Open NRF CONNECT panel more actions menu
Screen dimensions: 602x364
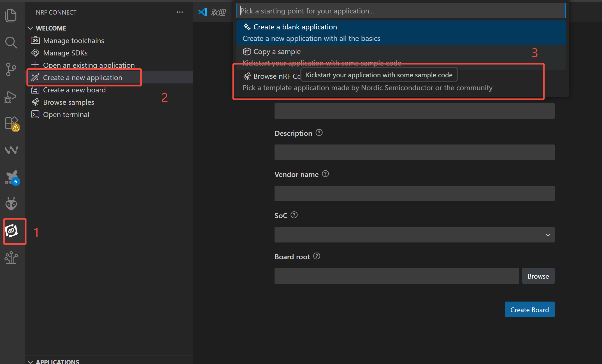pos(180,12)
